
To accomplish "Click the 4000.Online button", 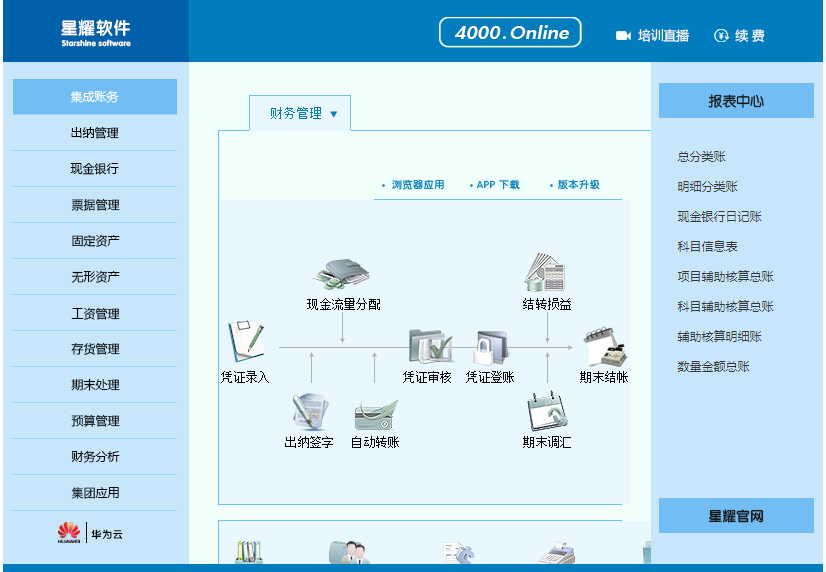I will click(510, 33).
